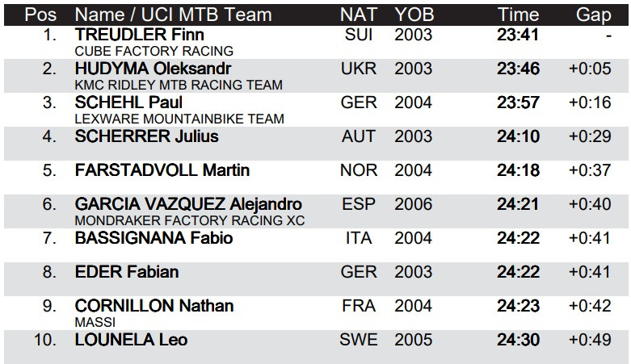
Task: Select rider name TREUDLER Finn
Action: pos(139,35)
